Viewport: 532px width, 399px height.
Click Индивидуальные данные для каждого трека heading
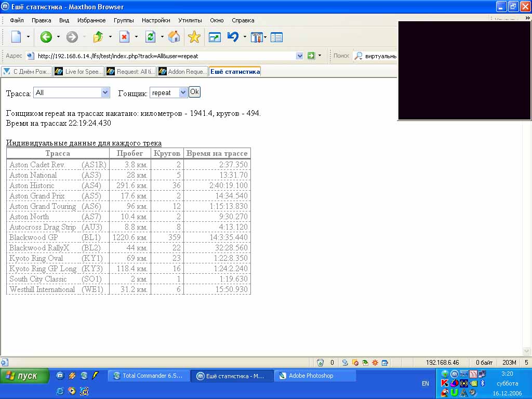[x=84, y=143]
